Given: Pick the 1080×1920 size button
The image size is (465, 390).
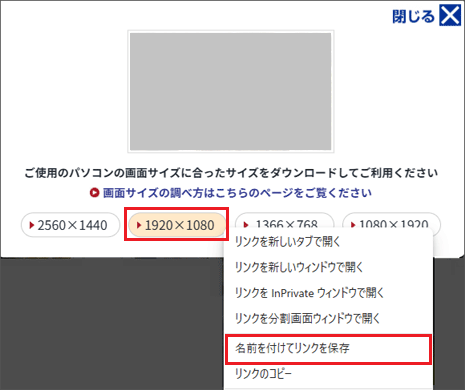Looking at the screenshot, I should tap(391, 221).
